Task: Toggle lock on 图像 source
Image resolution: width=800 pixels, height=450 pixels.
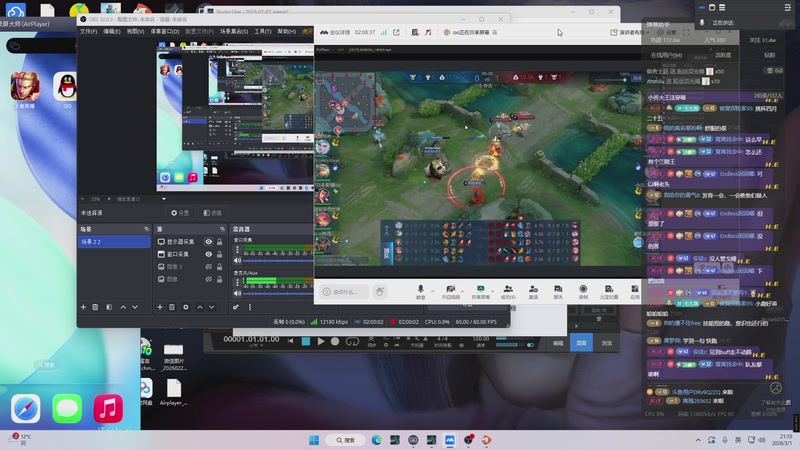Action: point(219,279)
